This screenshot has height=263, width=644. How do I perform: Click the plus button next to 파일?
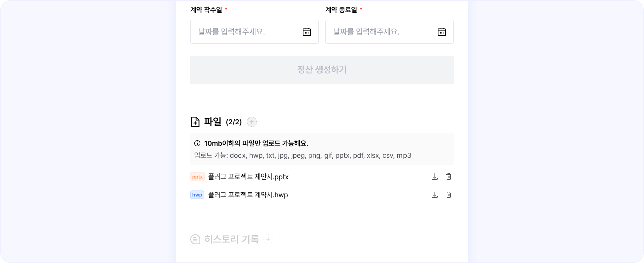pos(252,122)
